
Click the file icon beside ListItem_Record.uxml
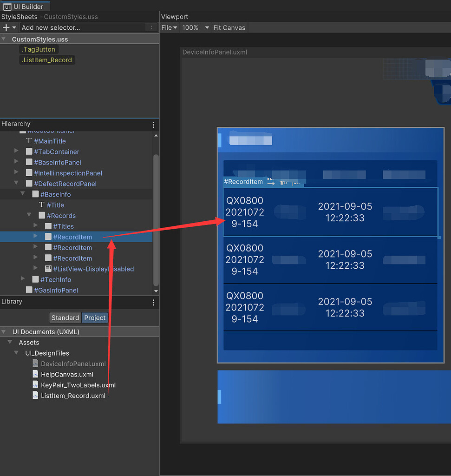pyautogui.click(x=35, y=395)
